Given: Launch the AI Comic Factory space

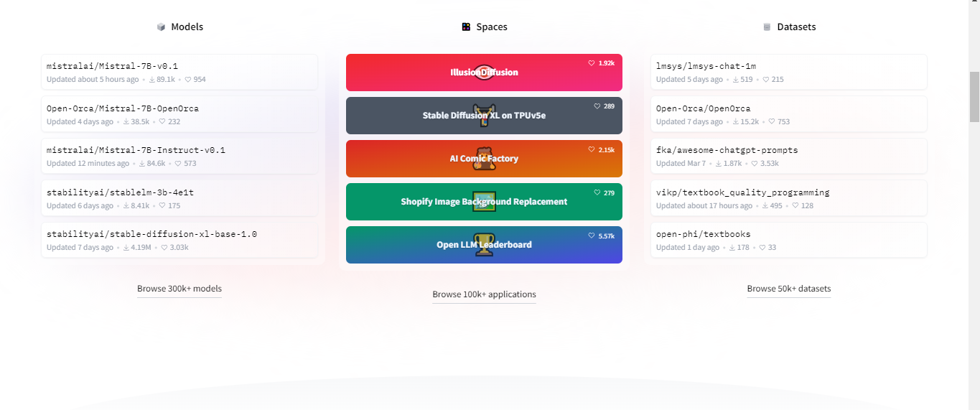Looking at the screenshot, I should [484, 159].
